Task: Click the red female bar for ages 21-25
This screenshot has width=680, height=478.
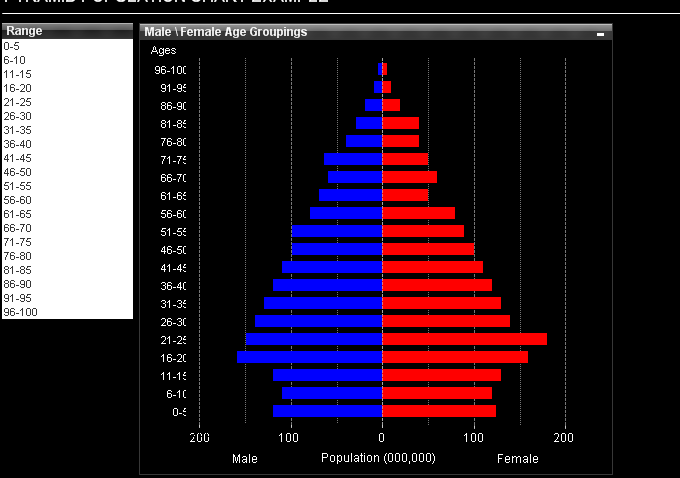Action: 464,339
